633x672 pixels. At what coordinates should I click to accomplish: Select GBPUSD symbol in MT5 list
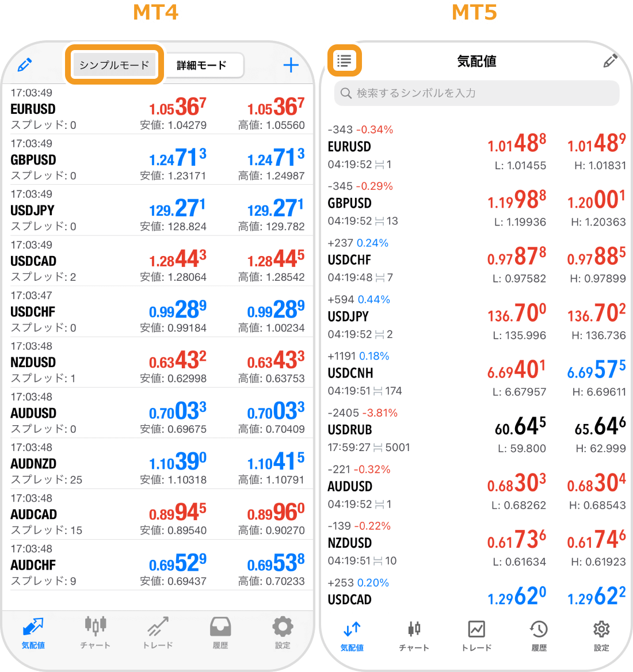tap(349, 203)
